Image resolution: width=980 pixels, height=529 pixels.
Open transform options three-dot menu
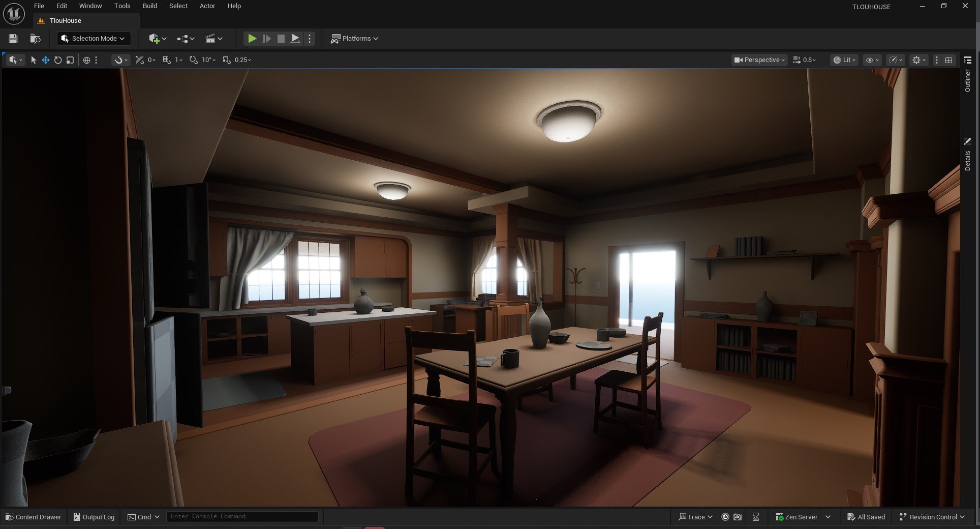96,60
